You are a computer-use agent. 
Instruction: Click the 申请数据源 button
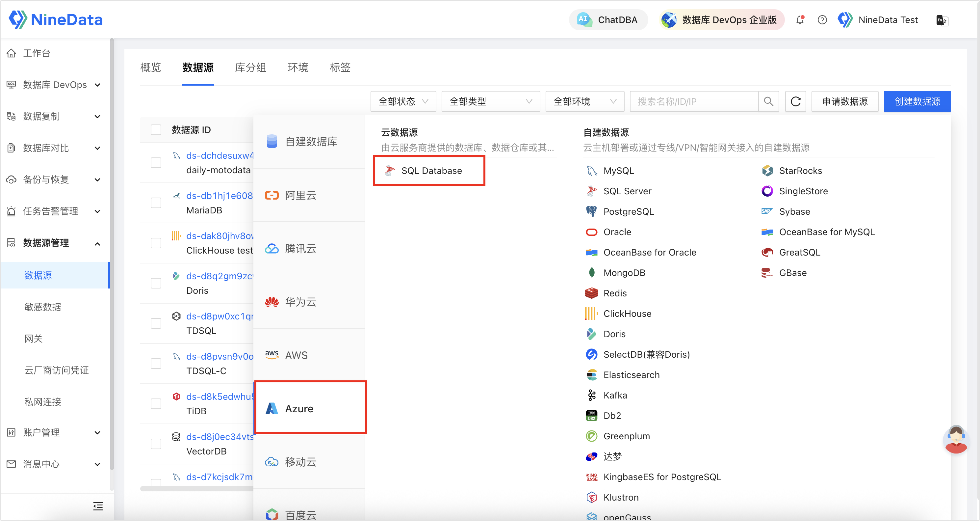(845, 101)
